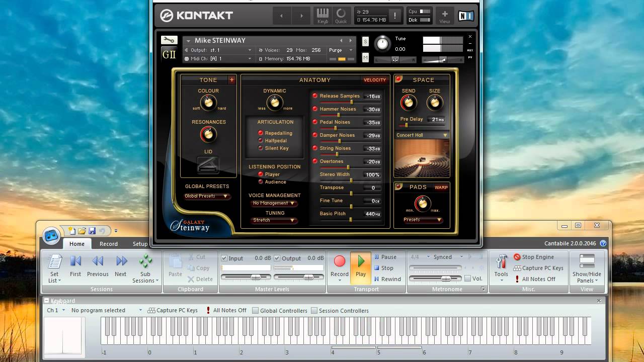
Task: Click the Cantabile help question icon
Action: (x=603, y=243)
